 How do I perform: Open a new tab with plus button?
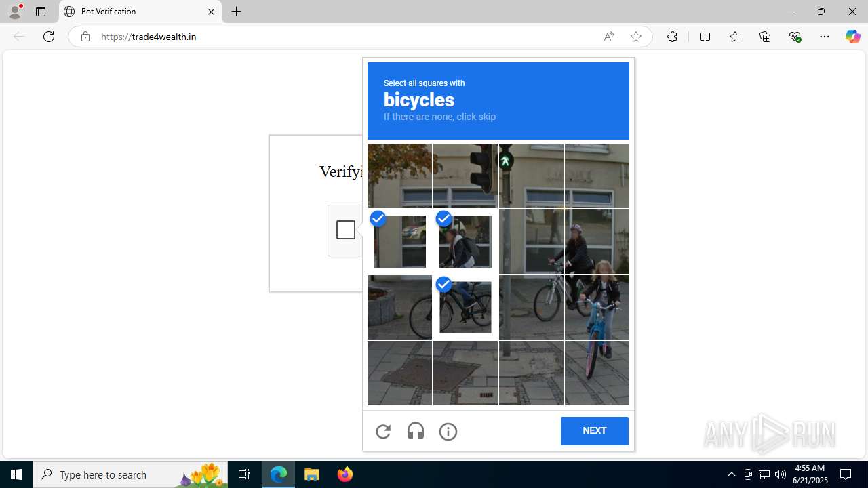(x=236, y=12)
